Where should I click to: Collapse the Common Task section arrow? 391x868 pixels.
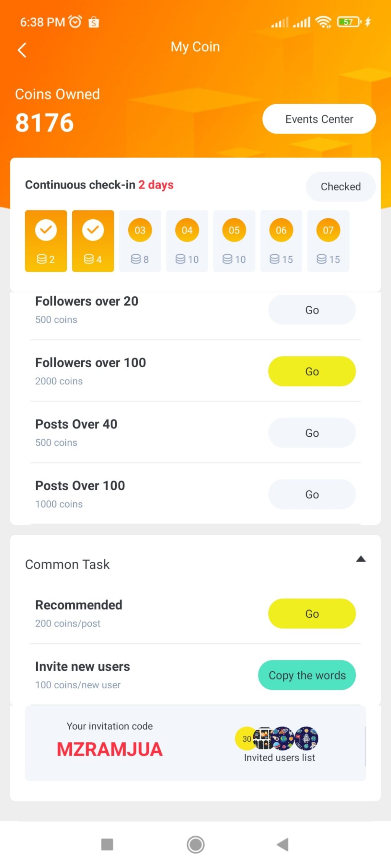tap(361, 559)
